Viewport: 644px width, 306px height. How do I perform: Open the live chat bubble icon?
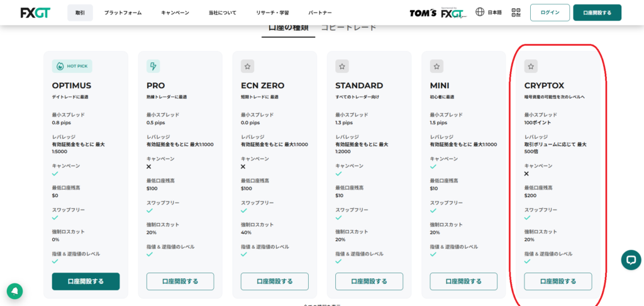[x=631, y=260]
